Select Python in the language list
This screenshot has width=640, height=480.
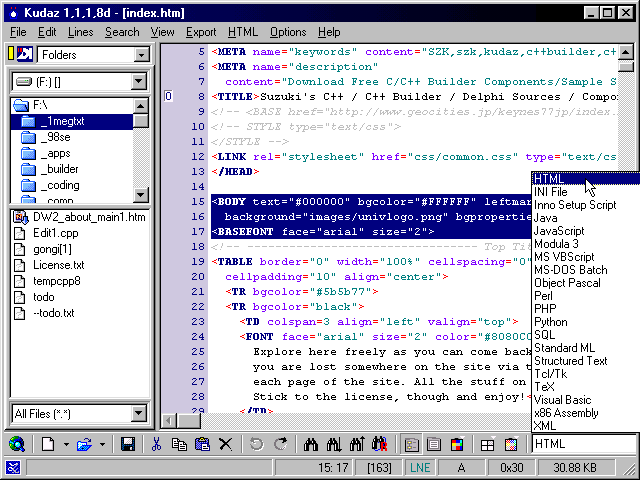click(586, 322)
